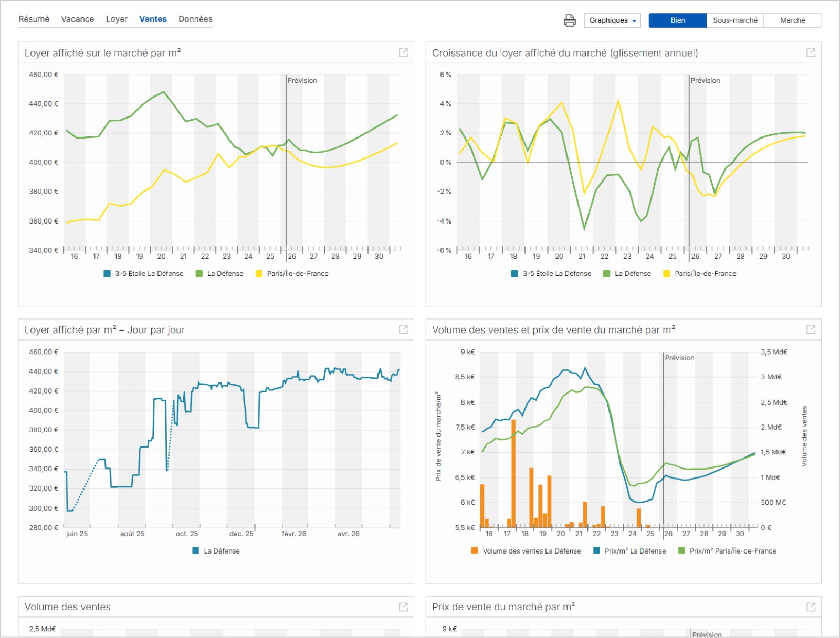Viewport: 840px width, 638px height.
Task: Pop out the 'Volume des ventes et prix' chart
Action: point(811,329)
